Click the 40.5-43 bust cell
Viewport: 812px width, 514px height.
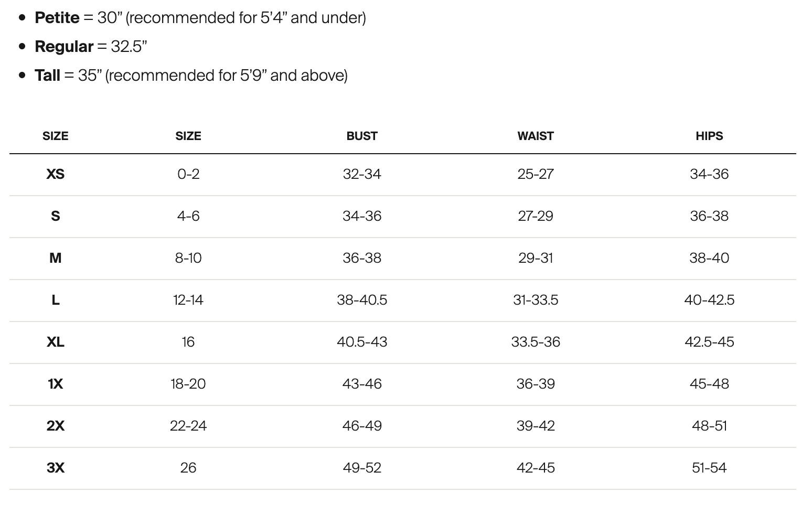point(362,342)
